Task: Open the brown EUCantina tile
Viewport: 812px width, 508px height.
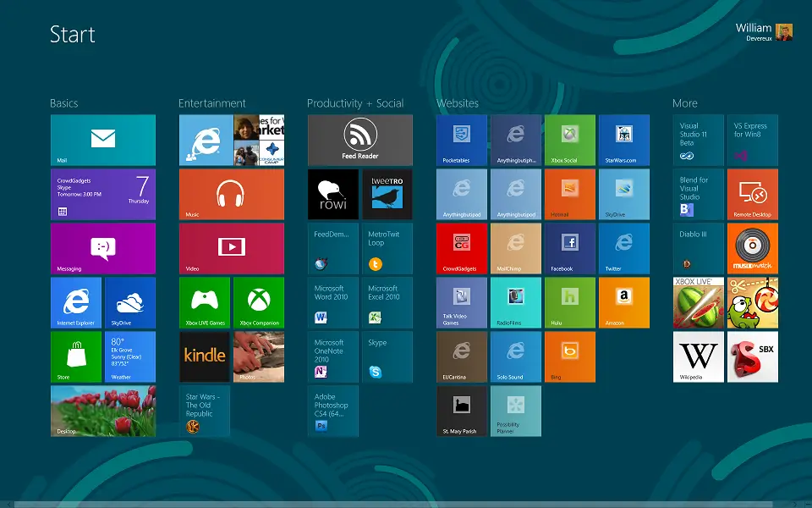Action: point(462,356)
